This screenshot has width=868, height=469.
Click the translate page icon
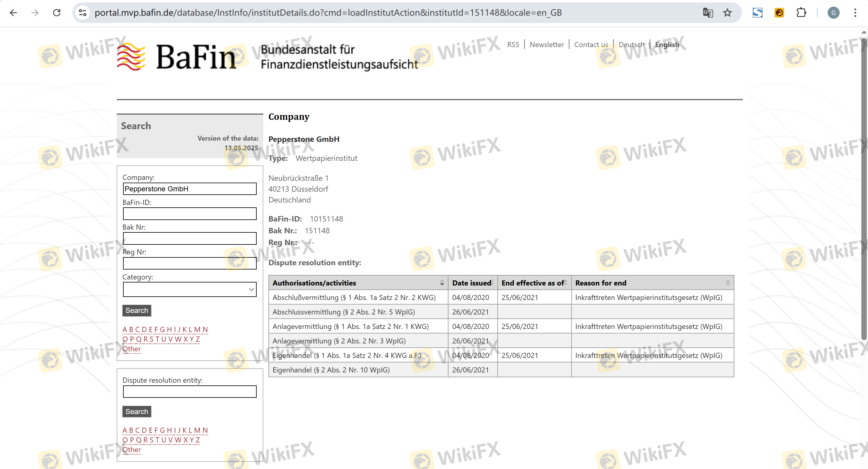[x=708, y=13]
